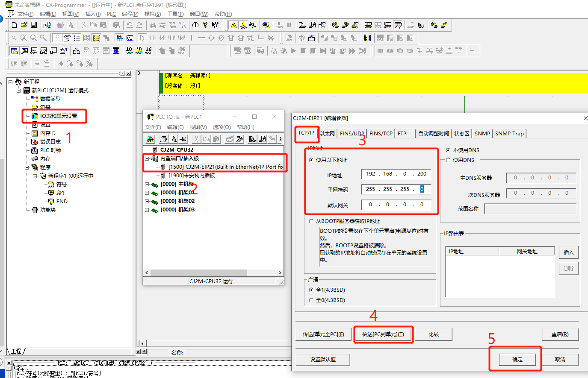Click the 重启(R) button
The image size is (588, 378).
point(560,334)
